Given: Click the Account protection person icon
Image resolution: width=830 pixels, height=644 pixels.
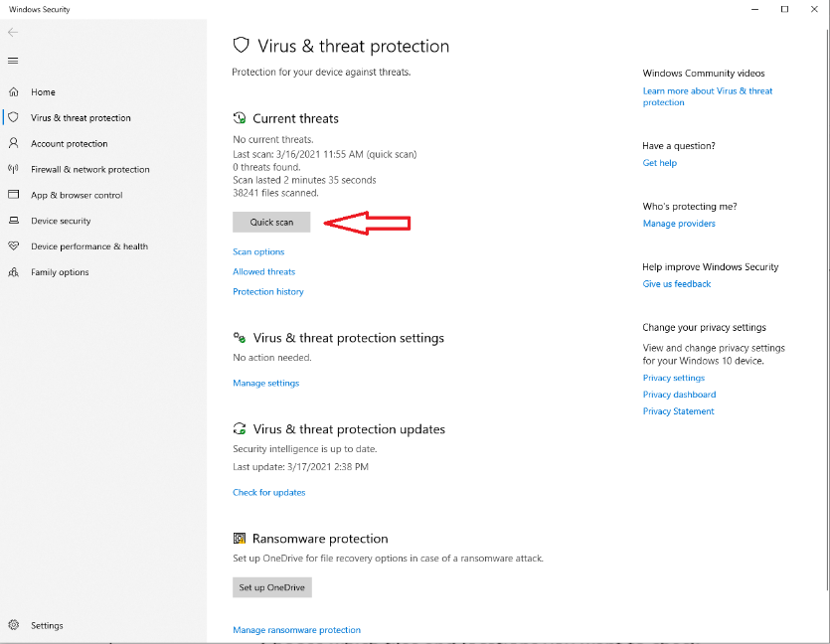Looking at the screenshot, I should [x=14, y=143].
